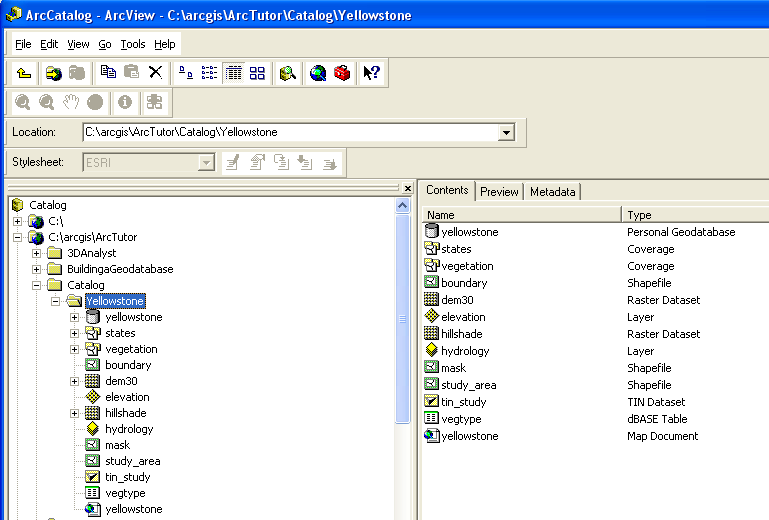Expand the C:\ tree node

click(x=18, y=221)
